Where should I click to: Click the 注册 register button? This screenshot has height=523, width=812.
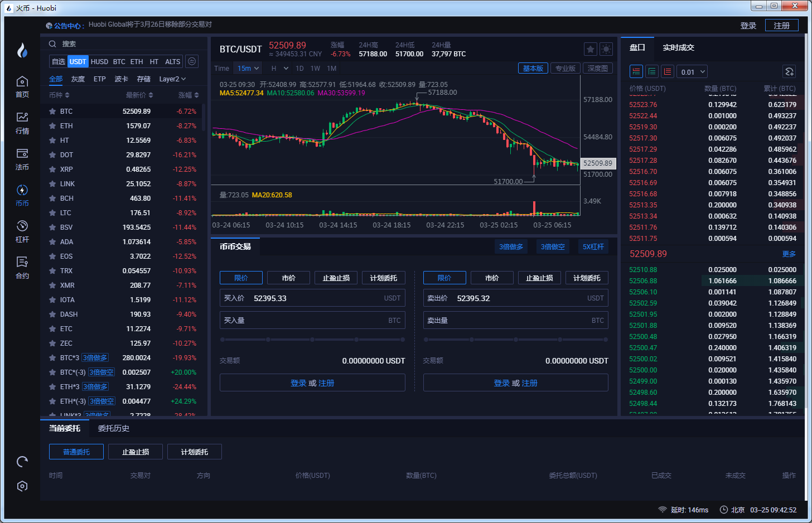point(782,26)
